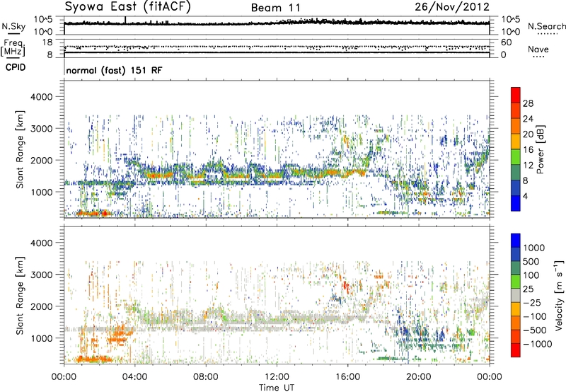Click the blue bottom of power color bar

(x=516, y=204)
